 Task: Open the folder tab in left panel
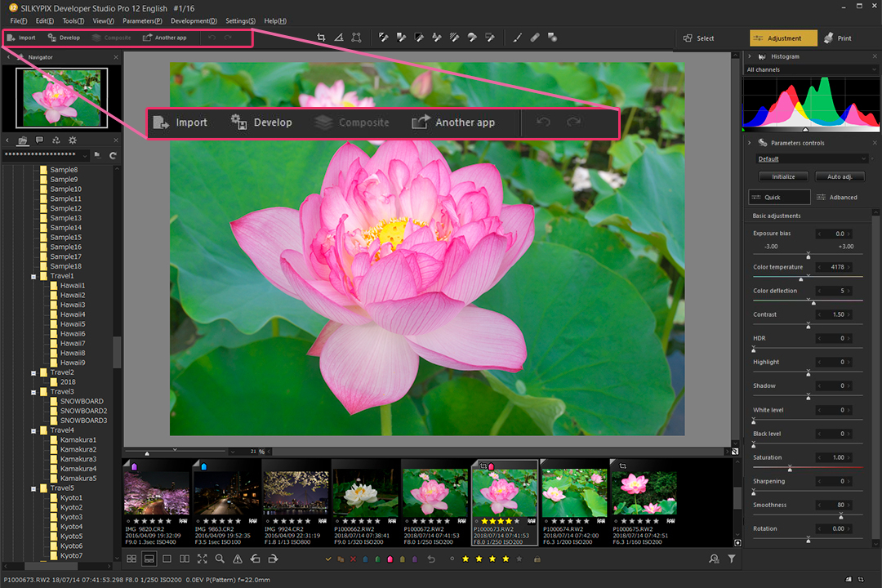(x=23, y=140)
